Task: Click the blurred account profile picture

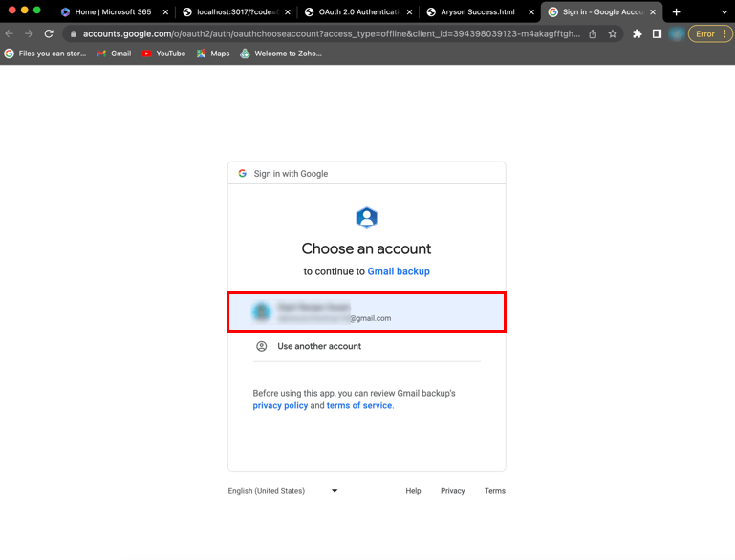Action: [x=262, y=312]
